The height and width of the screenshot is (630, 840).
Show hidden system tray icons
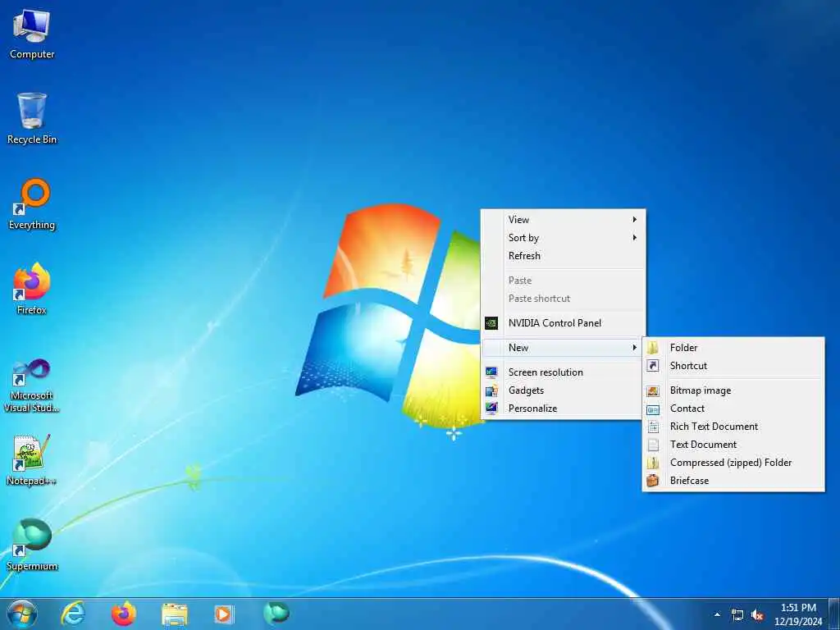point(717,614)
